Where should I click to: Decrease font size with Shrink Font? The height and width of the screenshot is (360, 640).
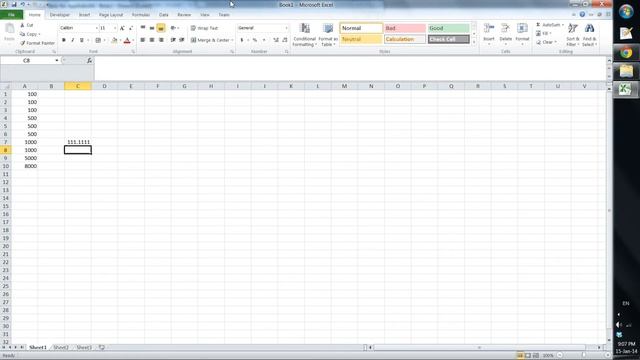tap(131, 28)
